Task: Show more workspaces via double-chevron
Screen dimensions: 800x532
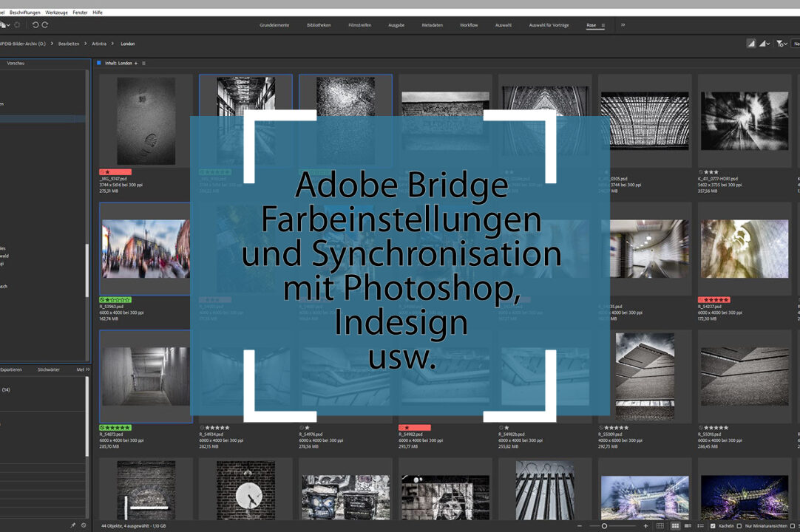Action: click(623, 25)
